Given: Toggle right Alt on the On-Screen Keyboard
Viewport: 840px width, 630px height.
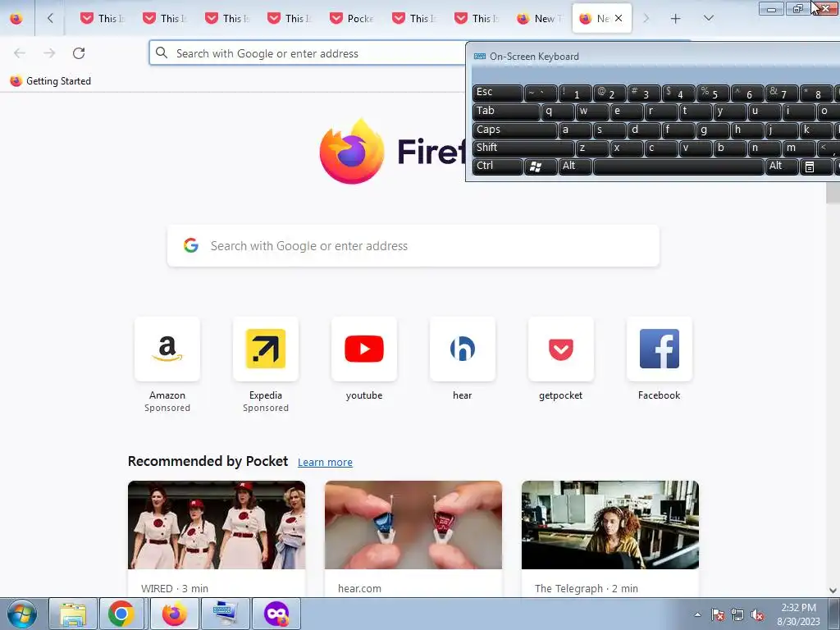Looking at the screenshot, I should 782,167.
